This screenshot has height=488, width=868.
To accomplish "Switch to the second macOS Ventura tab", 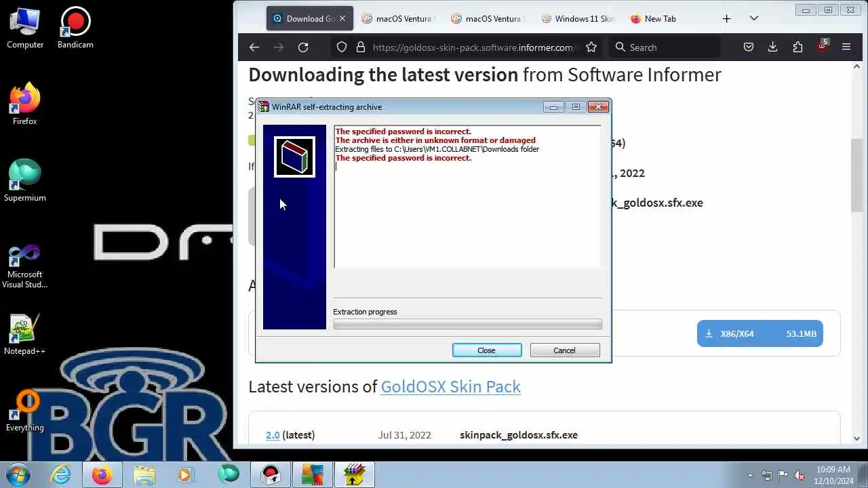I will click(488, 19).
